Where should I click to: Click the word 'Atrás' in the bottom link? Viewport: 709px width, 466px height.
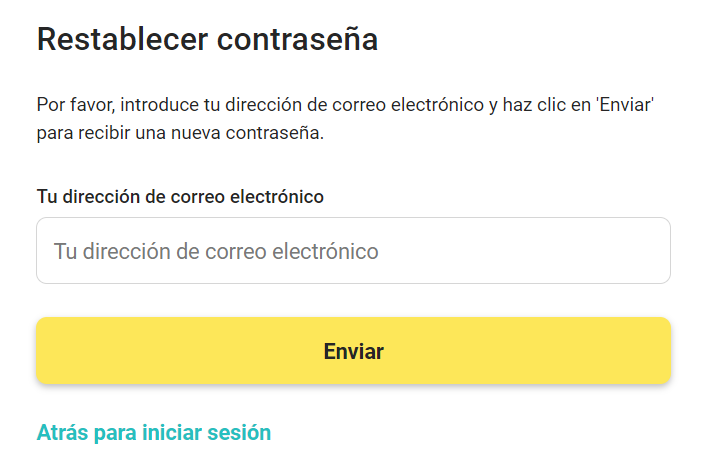click(x=62, y=433)
